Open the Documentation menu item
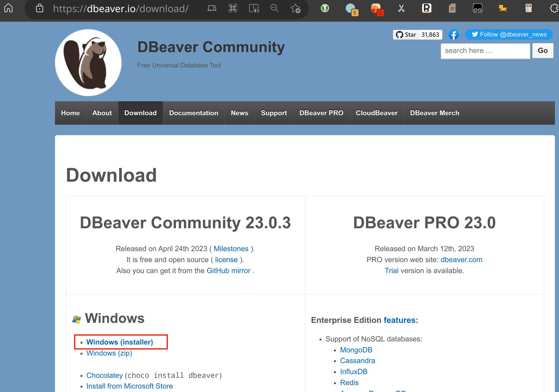 [194, 113]
